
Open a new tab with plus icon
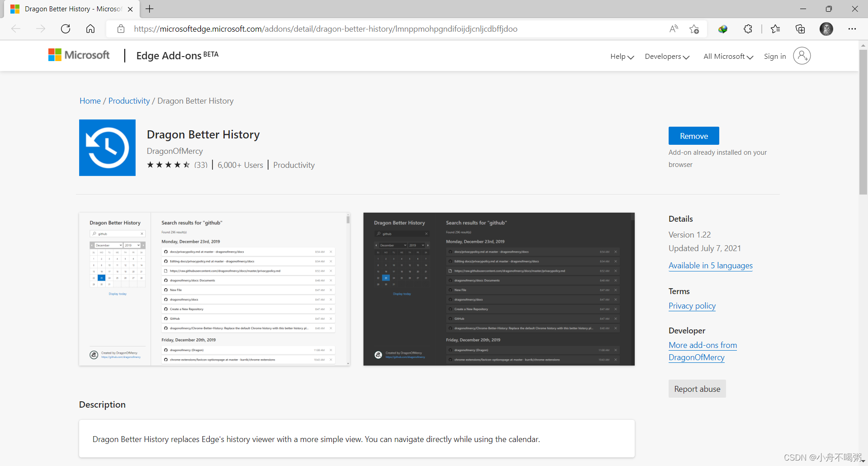[150, 9]
